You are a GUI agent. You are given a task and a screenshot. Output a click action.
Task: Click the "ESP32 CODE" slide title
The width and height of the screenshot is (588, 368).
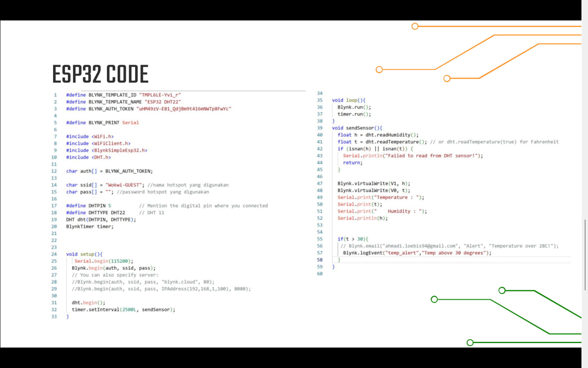(x=100, y=74)
